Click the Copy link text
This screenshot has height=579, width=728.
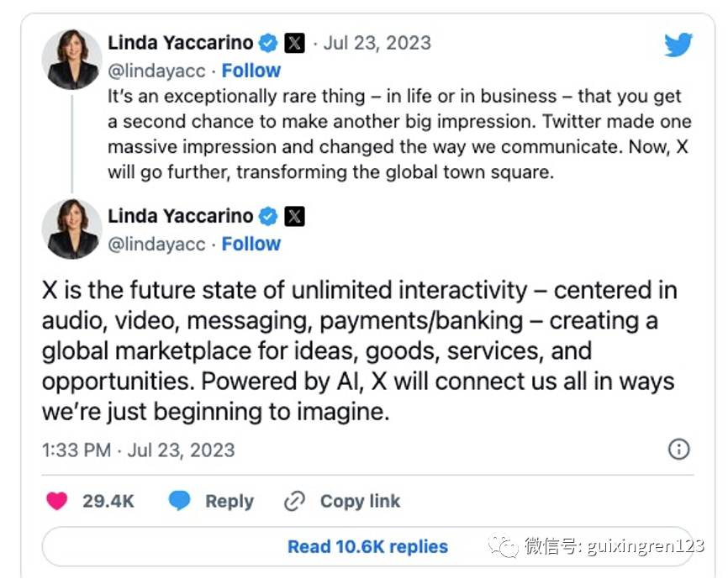pos(360,502)
